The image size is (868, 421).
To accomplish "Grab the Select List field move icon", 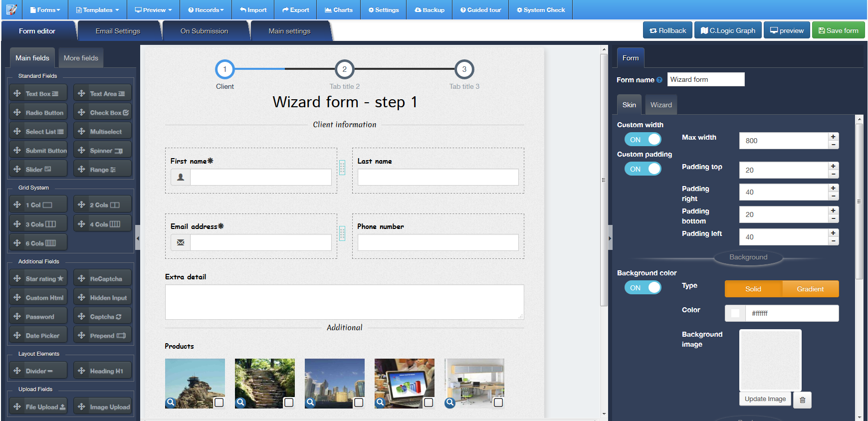I will point(17,132).
